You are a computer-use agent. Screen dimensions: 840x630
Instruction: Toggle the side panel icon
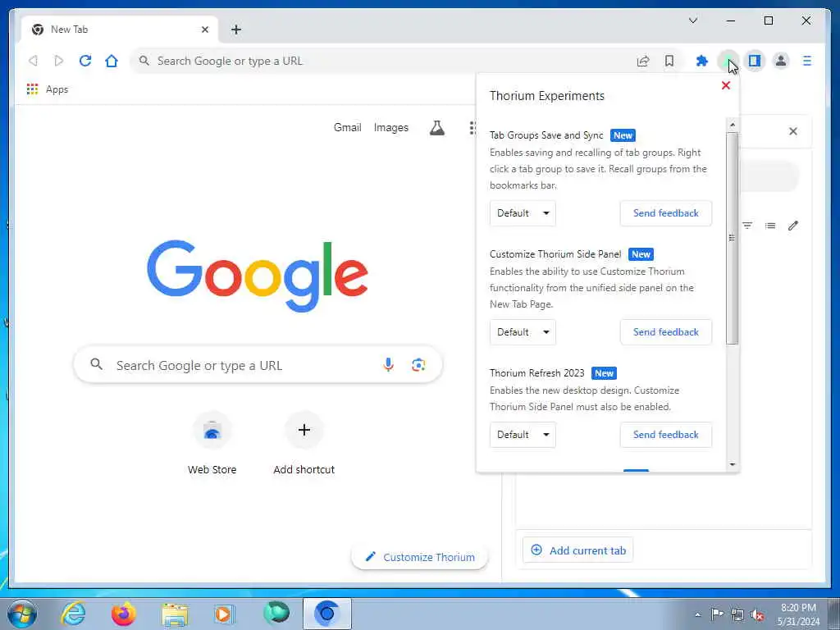pos(755,61)
